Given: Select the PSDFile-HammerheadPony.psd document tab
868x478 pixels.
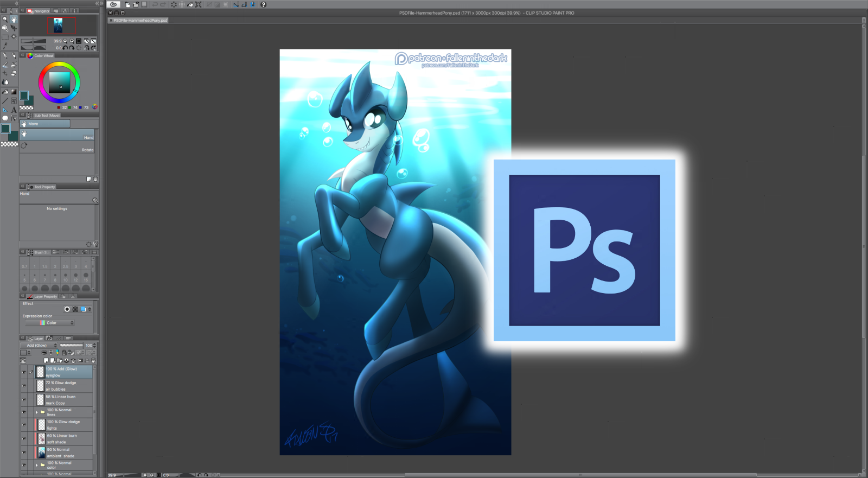Looking at the screenshot, I should tap(138, 21).
